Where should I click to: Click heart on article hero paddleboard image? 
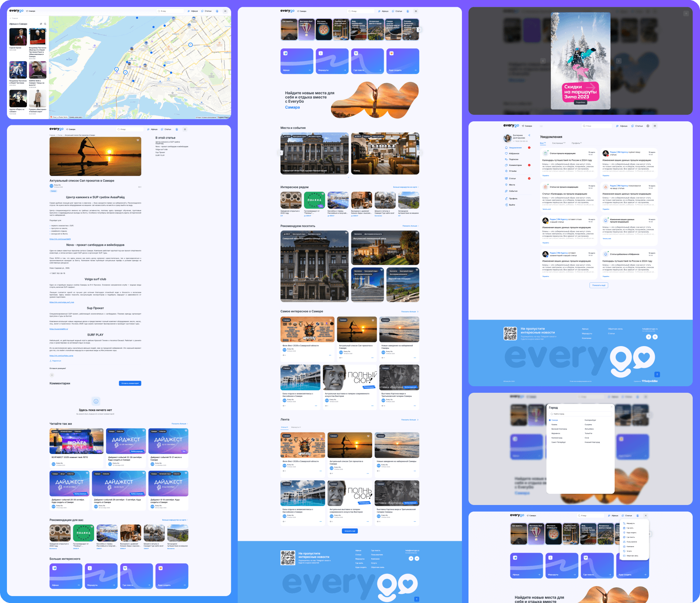138,140
